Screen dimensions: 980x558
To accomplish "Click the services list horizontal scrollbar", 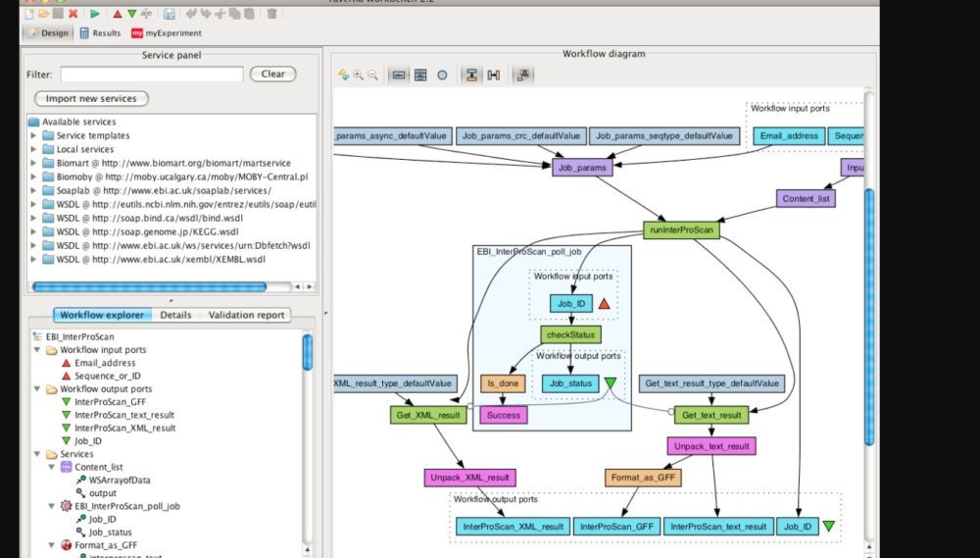I will pos(149,286).
